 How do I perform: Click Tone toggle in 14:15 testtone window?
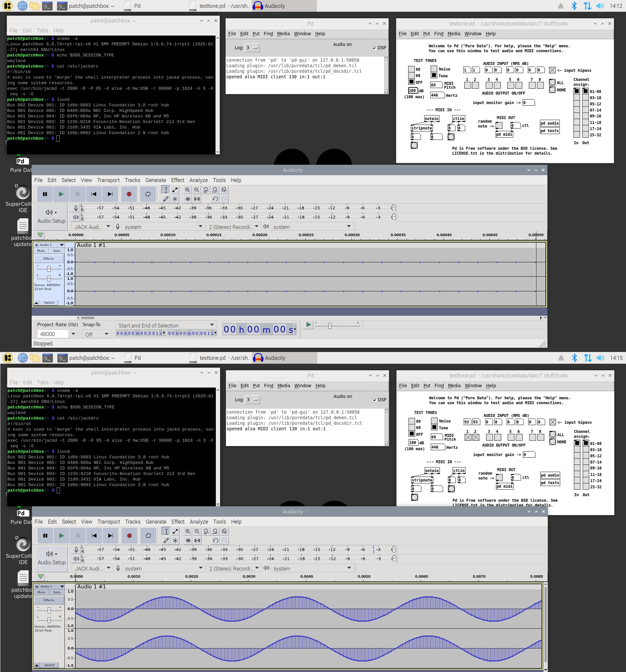click(x=434, y=427)
